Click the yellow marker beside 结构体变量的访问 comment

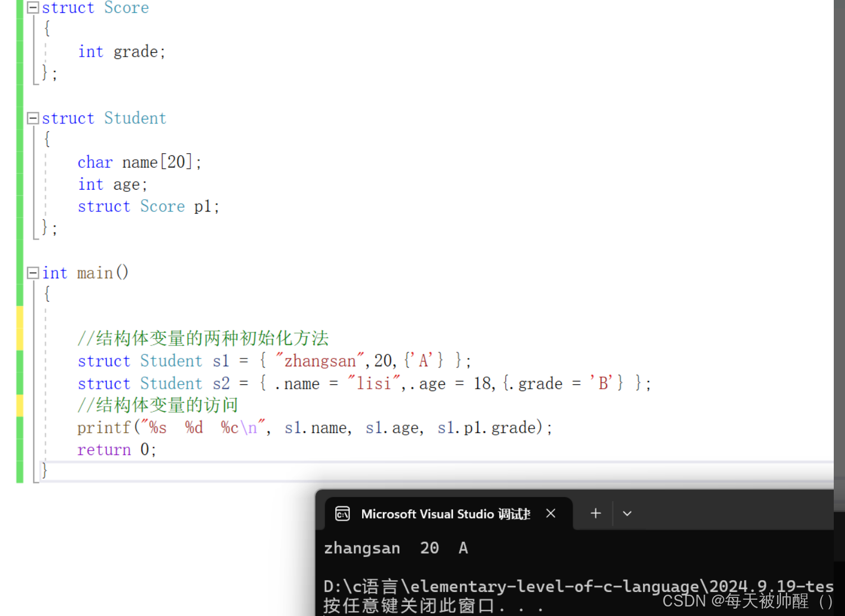(x=20, y=404)
